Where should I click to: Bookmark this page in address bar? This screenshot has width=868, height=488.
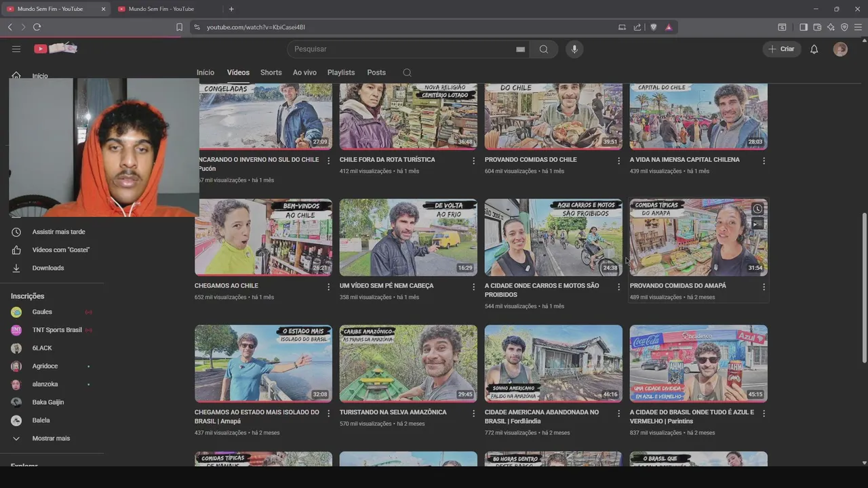179,27
